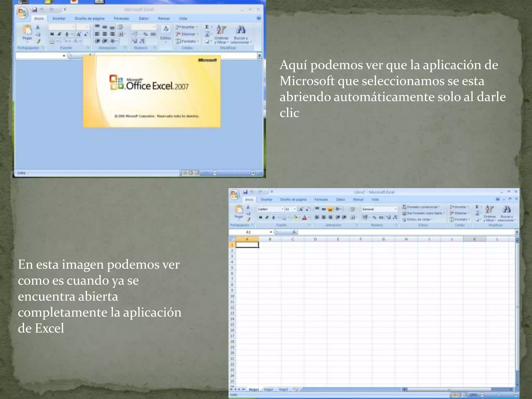Viewport: 532px width, 399px height.
Task: Click help icon in the splash-screen Excel window
Action: 259,18
